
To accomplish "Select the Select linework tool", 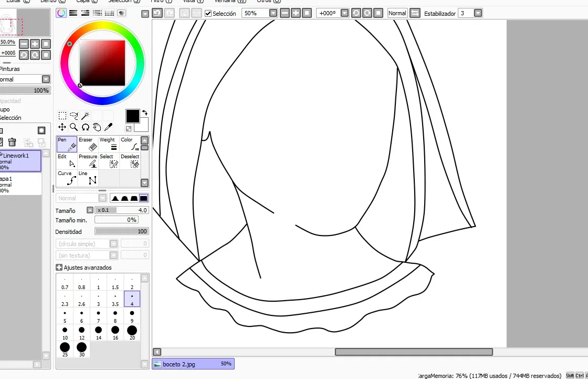I will pyautogui.click(x=109, y=161).
